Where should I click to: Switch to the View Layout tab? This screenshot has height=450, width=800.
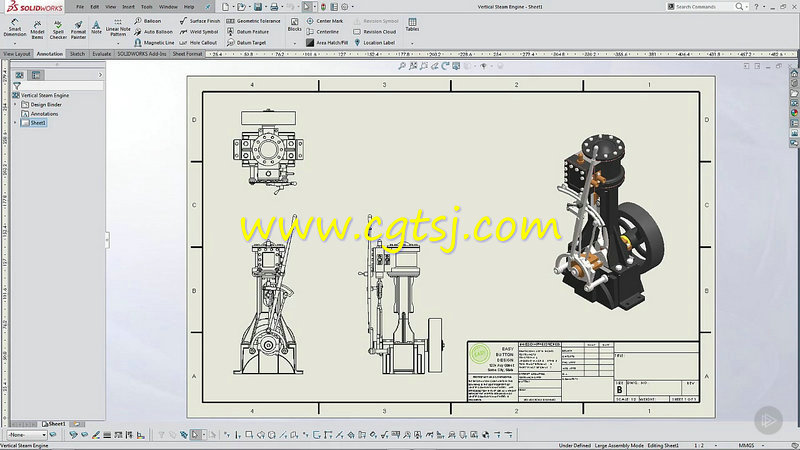[x=17, y=54]
